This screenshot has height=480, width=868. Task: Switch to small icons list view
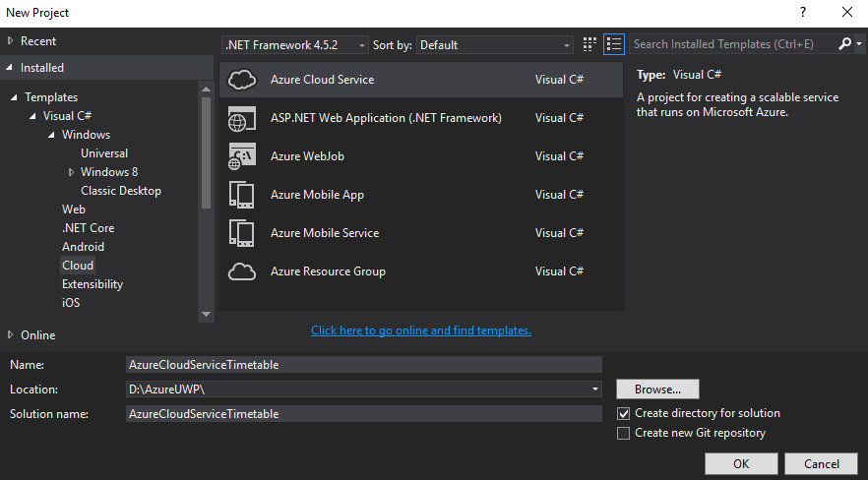pos(614,44)
